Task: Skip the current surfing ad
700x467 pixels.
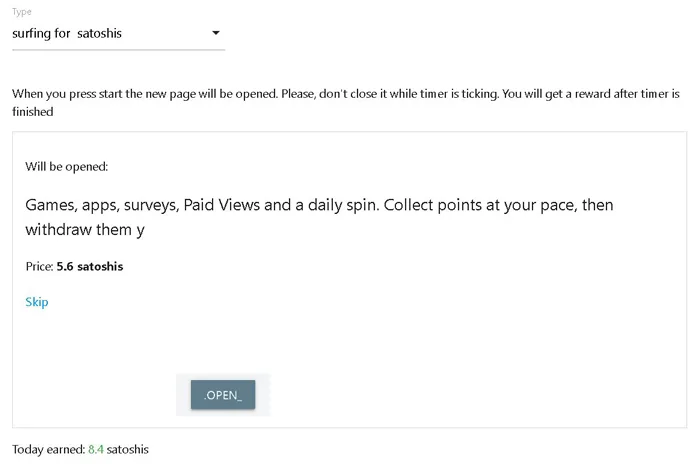Action: [x=37, y=302]
